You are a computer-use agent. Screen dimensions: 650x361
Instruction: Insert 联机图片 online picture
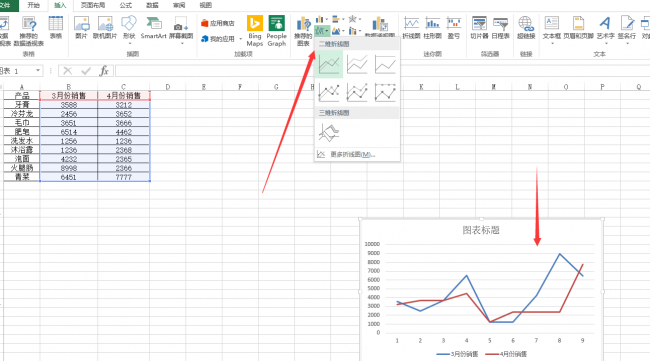pos(105,27)
